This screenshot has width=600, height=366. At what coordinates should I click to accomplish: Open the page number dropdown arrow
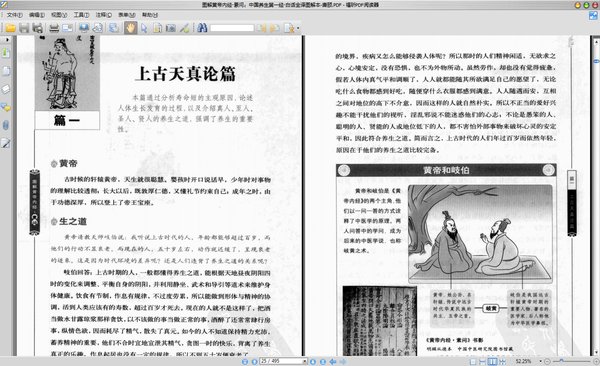click(x=305, y=361)
